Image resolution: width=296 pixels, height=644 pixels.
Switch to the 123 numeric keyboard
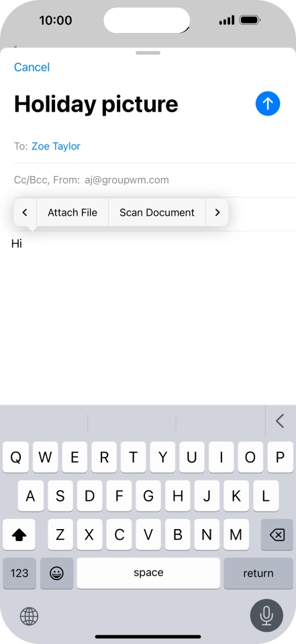(x=19, y=573)
